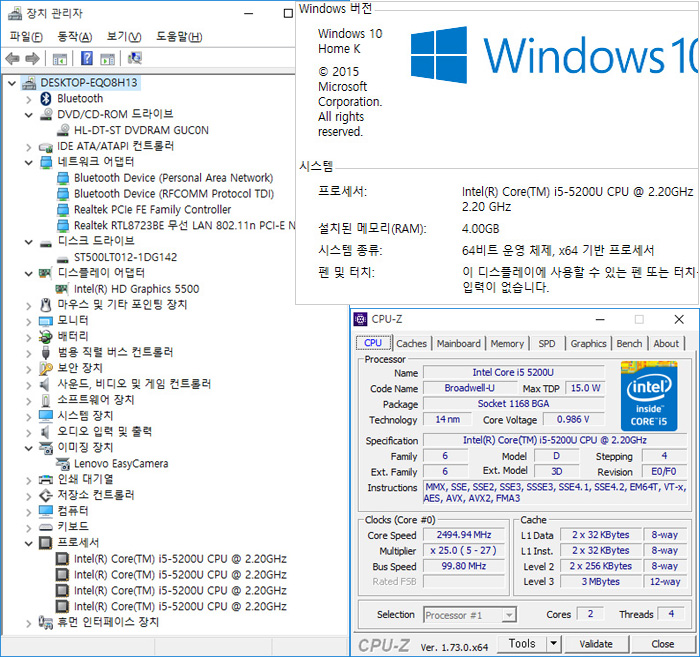The image size is (700, 659).
Task: Select the 휴먼 인터페이스 장치 icon
Action: point(46,622)
